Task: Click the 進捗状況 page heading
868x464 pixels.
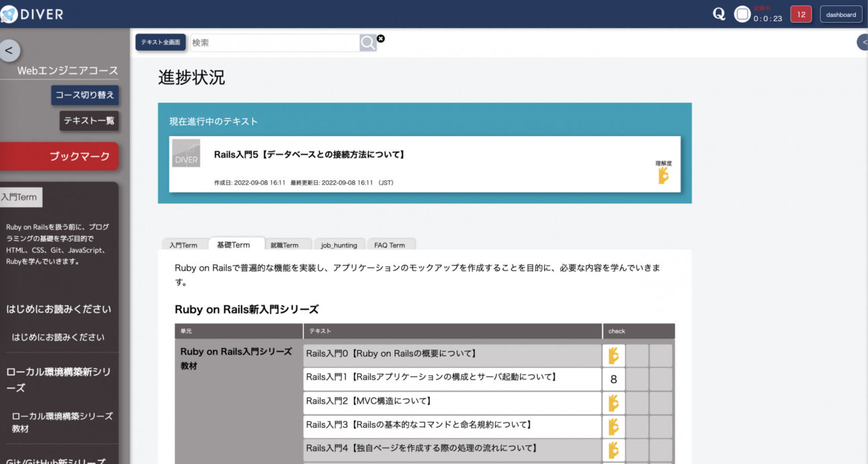Action: coord(192,77)
